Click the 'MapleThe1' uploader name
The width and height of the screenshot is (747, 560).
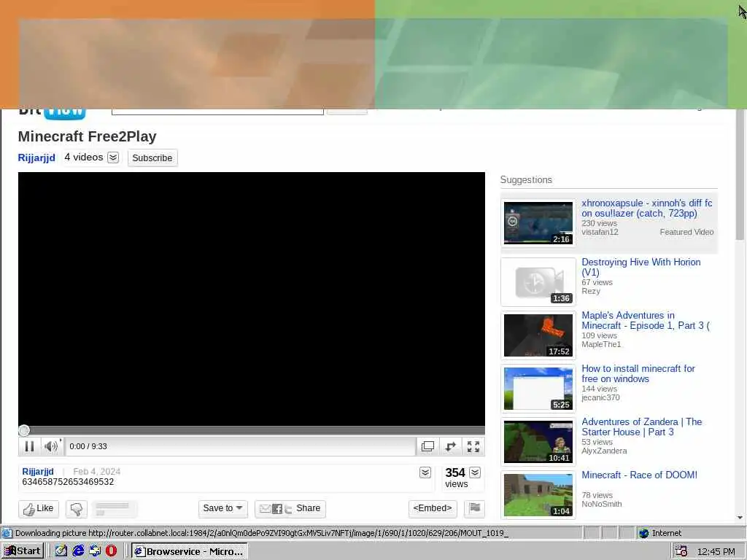(x=601, y=344)
